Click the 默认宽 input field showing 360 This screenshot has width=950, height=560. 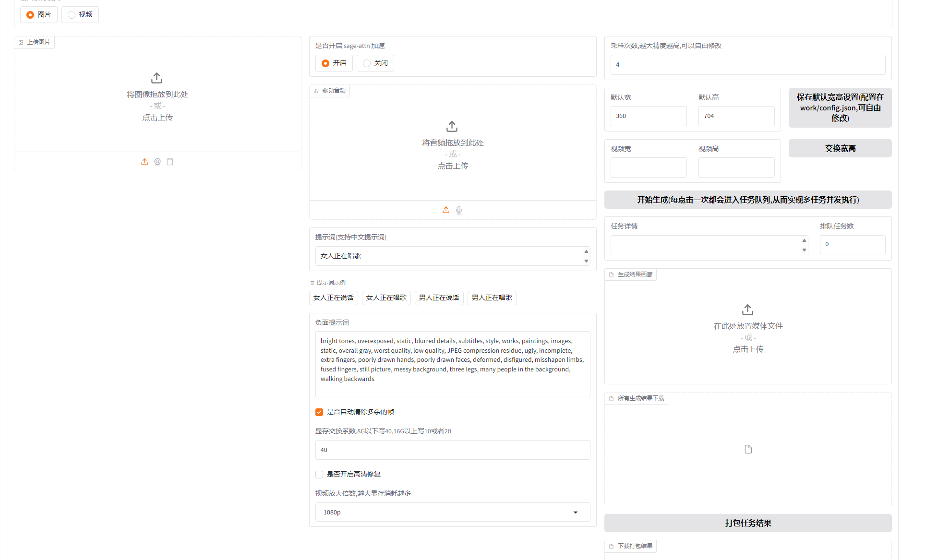click(648, 116)
